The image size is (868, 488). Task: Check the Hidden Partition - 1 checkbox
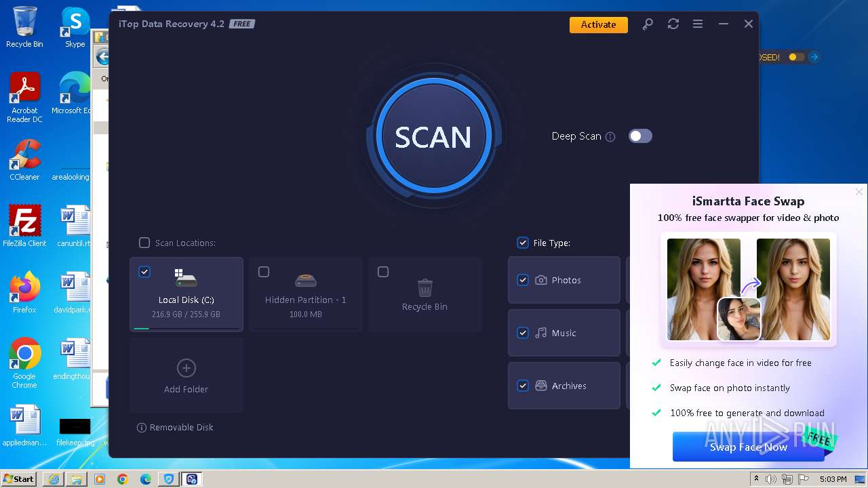pos(264,272)
